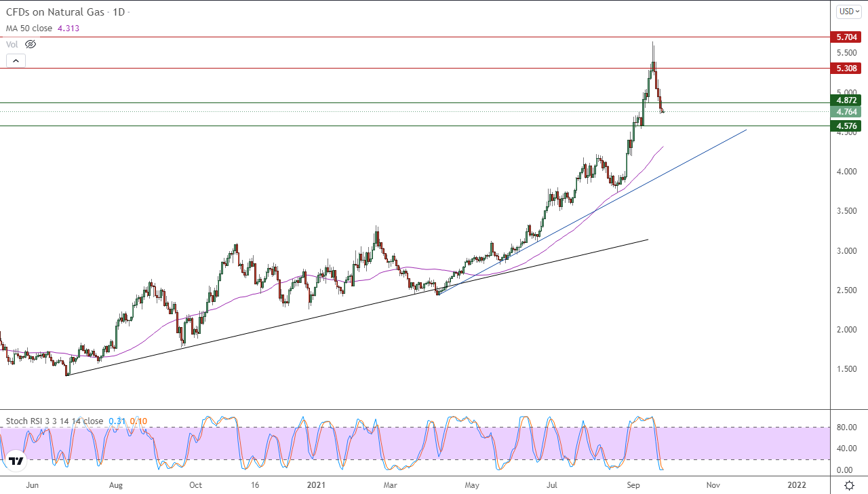Open chart settings via the gear icon
This screenshot has width=868, height=494.
[849, 485]
